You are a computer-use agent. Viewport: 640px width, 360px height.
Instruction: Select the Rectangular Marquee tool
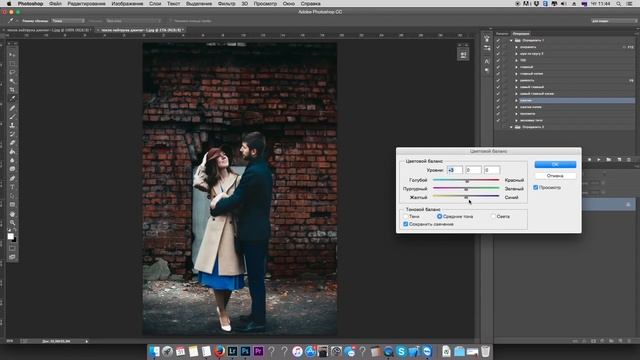[x=12, y=64]
